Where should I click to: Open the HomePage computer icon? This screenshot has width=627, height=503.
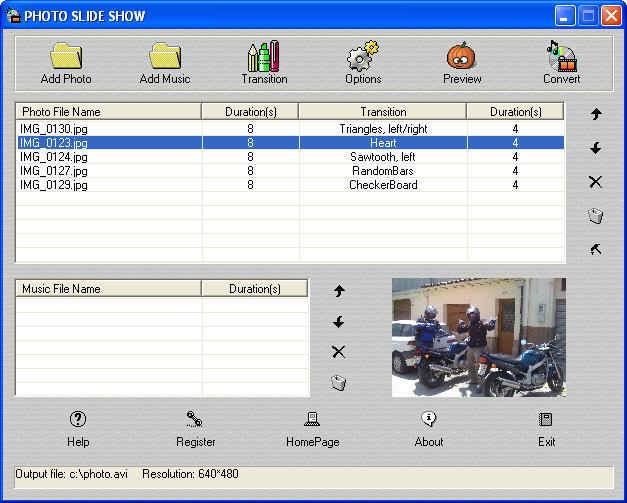[x=312, y=419]
